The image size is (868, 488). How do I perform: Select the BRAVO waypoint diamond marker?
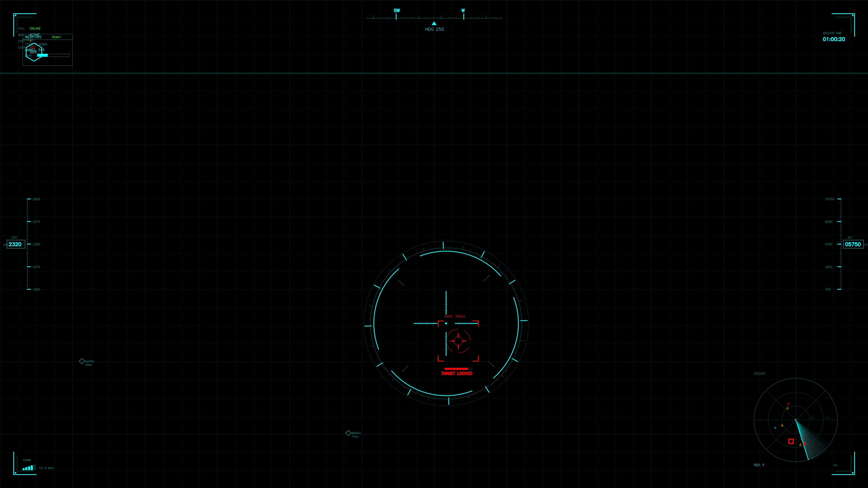[348, 433]
